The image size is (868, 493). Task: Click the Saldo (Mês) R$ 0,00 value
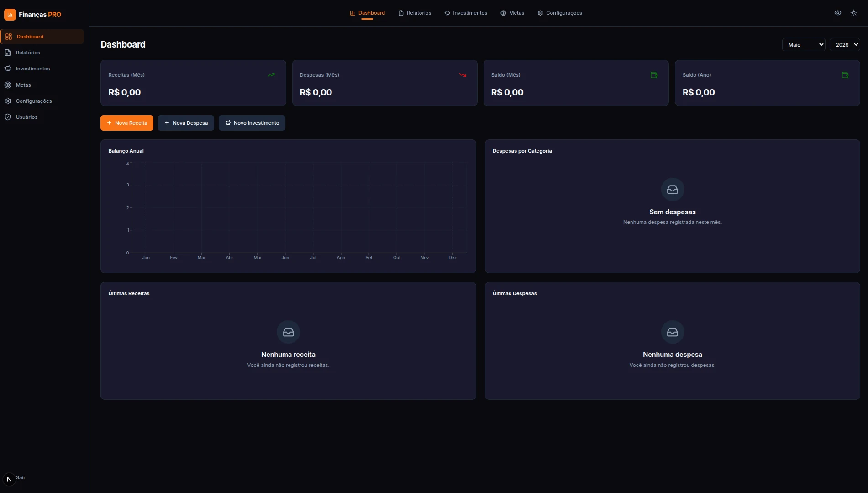coord(507,92)
